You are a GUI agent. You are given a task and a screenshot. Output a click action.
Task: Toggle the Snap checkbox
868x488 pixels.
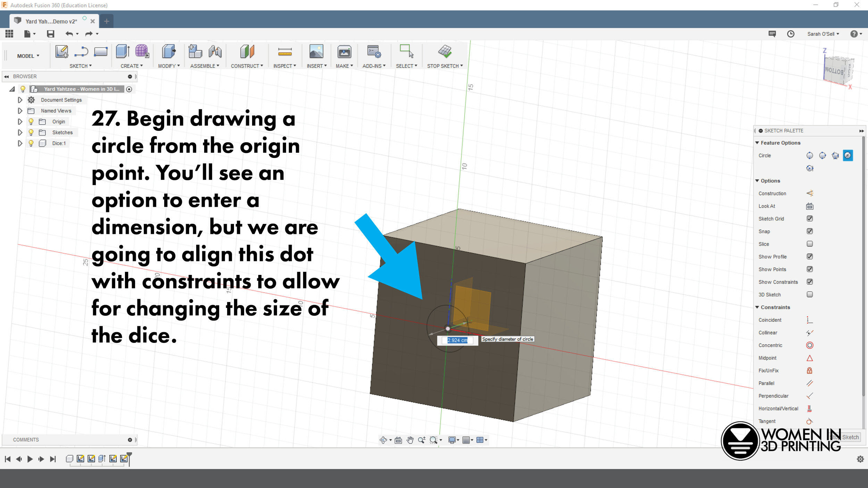point(809,231)
